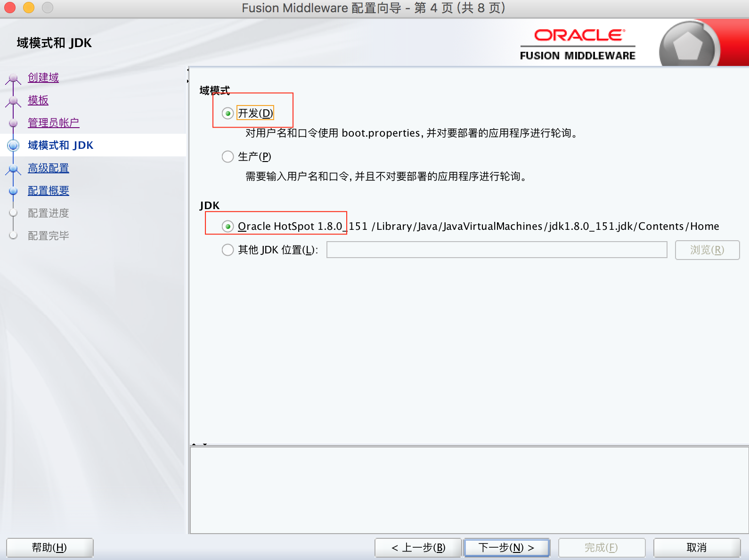Go back with the 上一步(B) button
This screenshot has height=560, width=749.
click(x=418, y=548)
